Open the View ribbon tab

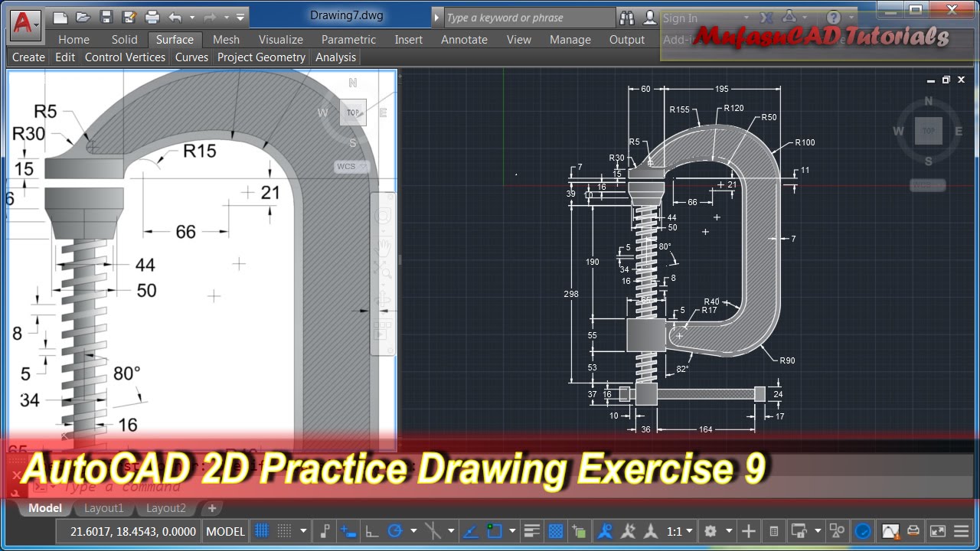518,40
